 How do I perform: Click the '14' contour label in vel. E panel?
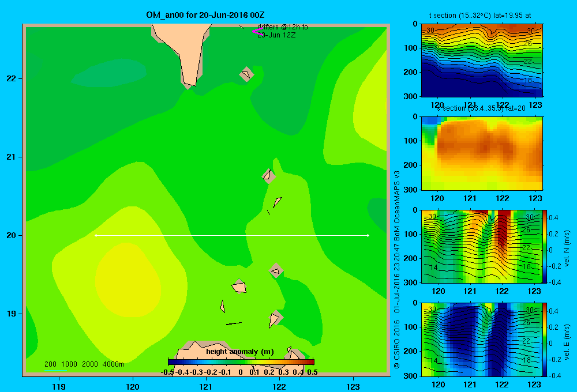[x=434, y=360]
